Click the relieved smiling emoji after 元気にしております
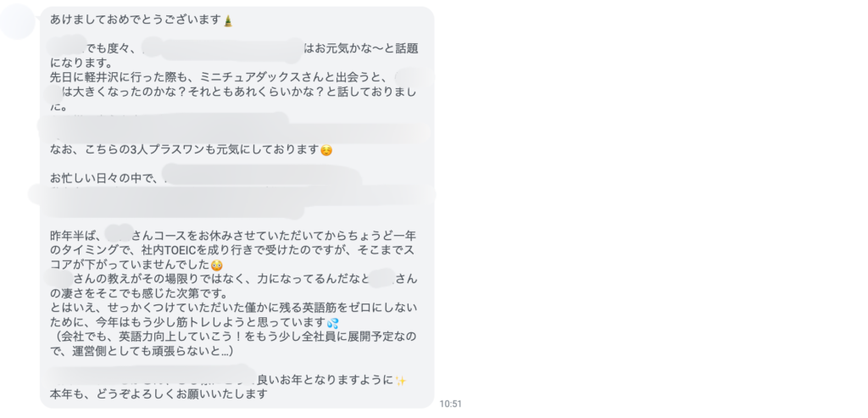 click(x=326, y=149)
